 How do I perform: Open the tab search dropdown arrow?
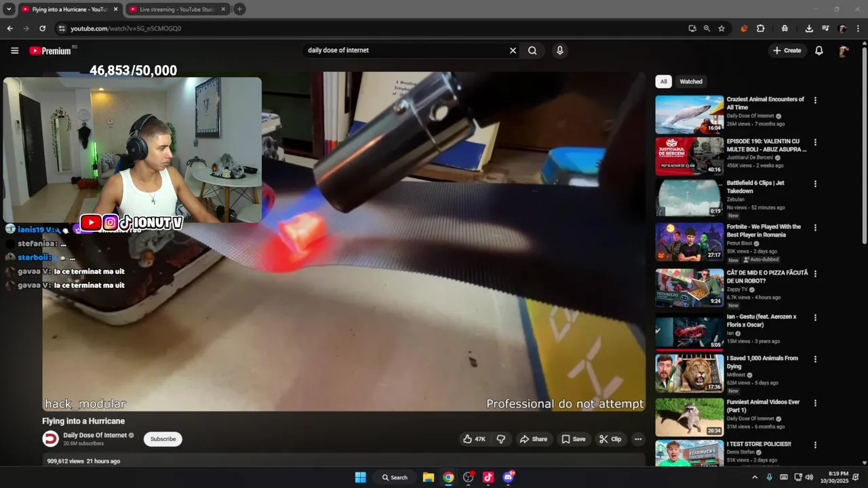9,9
